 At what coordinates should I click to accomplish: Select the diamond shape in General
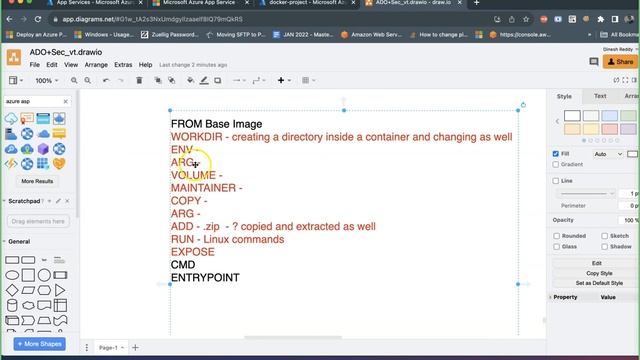pyautogui.click(x=12, y=290)
